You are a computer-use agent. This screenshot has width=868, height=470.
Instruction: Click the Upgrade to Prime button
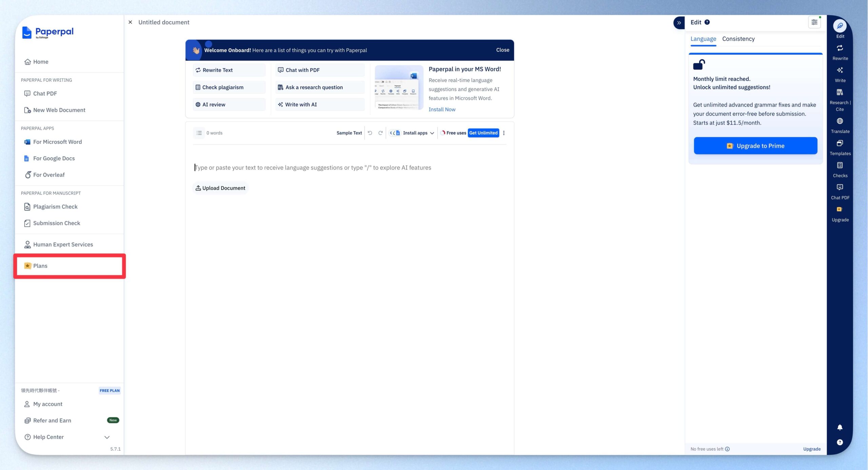755,146
